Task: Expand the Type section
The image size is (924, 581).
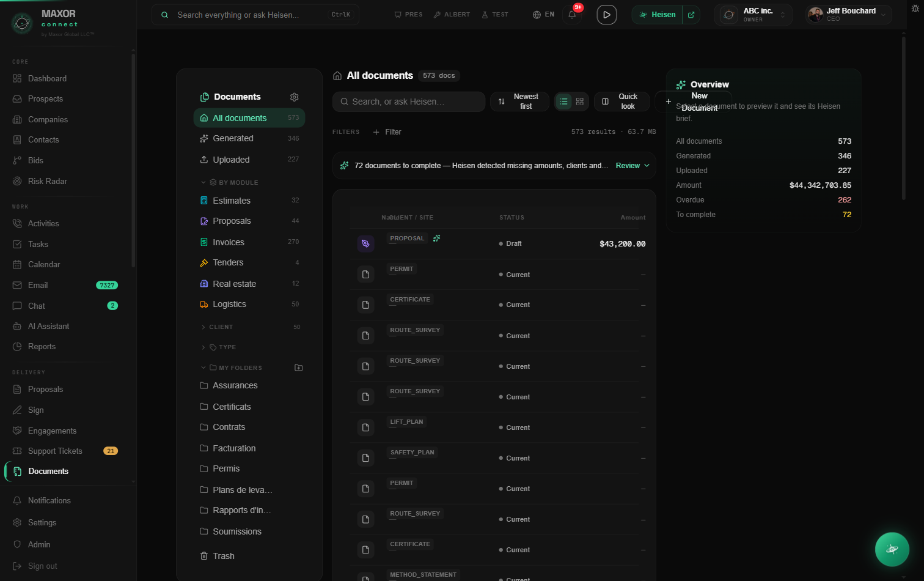Action: pos(219,347)
